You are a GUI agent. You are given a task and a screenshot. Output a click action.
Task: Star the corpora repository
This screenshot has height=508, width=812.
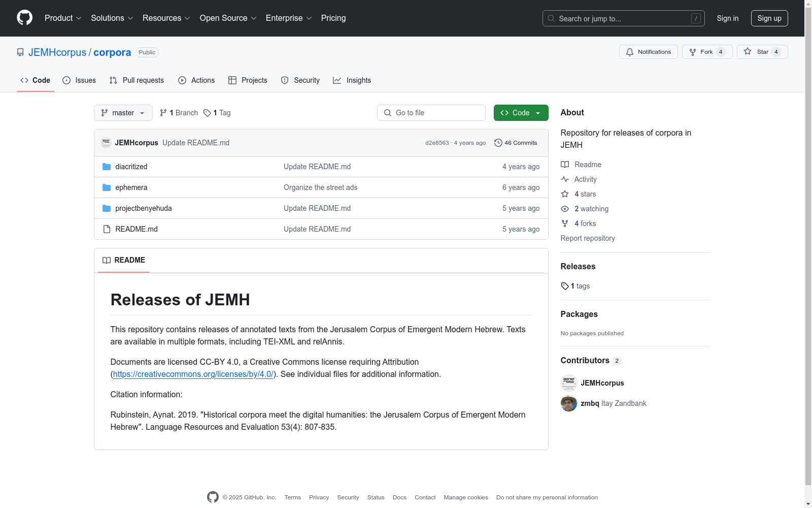(x=762, y=52)
